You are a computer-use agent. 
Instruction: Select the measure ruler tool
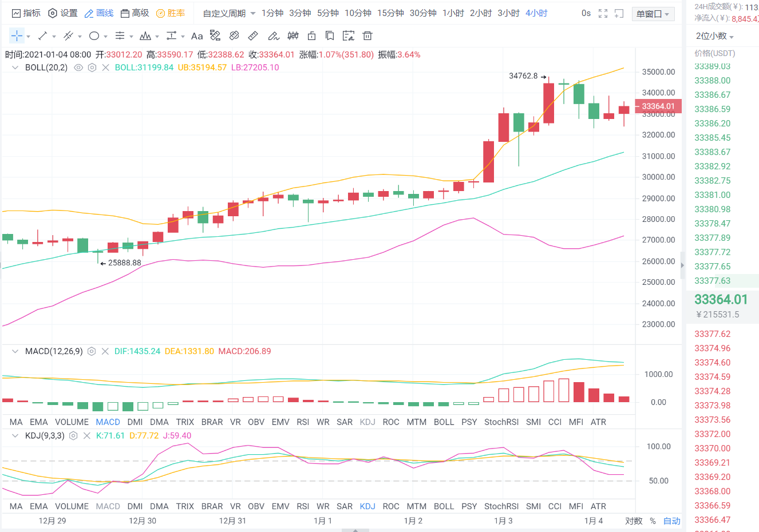(252, 35)
